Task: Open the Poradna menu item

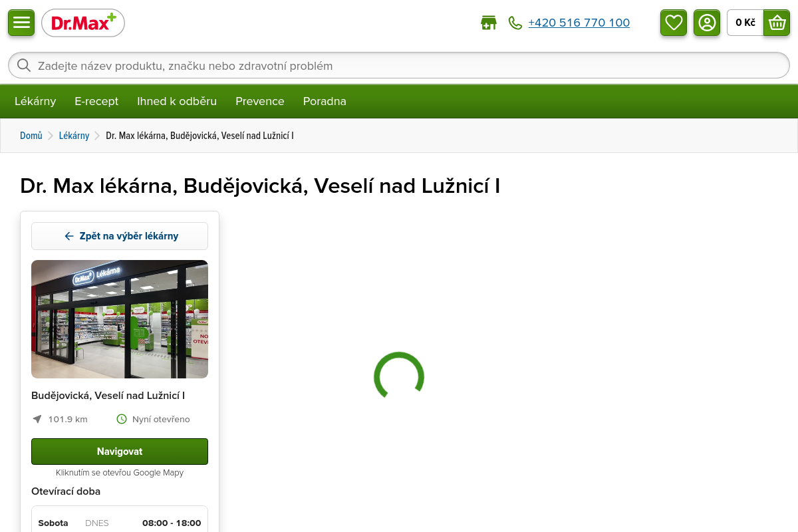Action: (x=325, y=101)
